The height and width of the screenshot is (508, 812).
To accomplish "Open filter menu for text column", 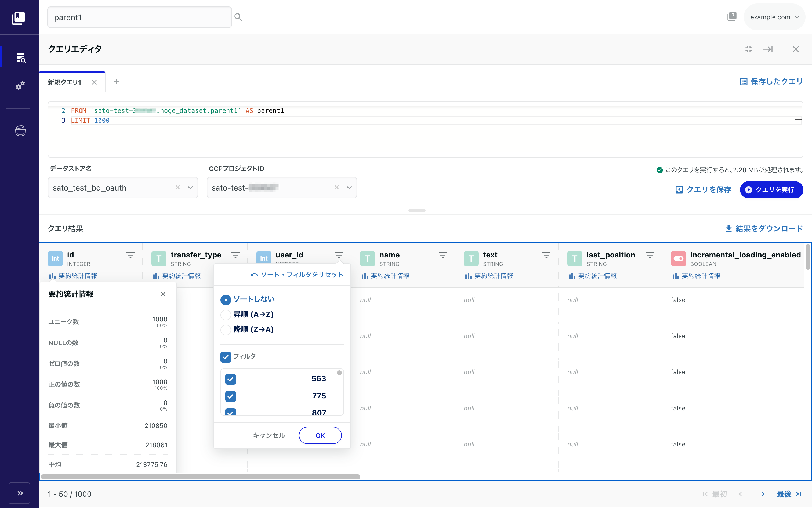I will coord(546,255).
